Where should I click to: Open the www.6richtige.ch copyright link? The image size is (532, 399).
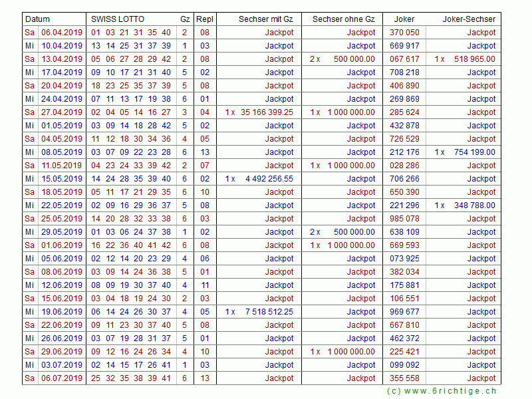click(x=442, y=392)
